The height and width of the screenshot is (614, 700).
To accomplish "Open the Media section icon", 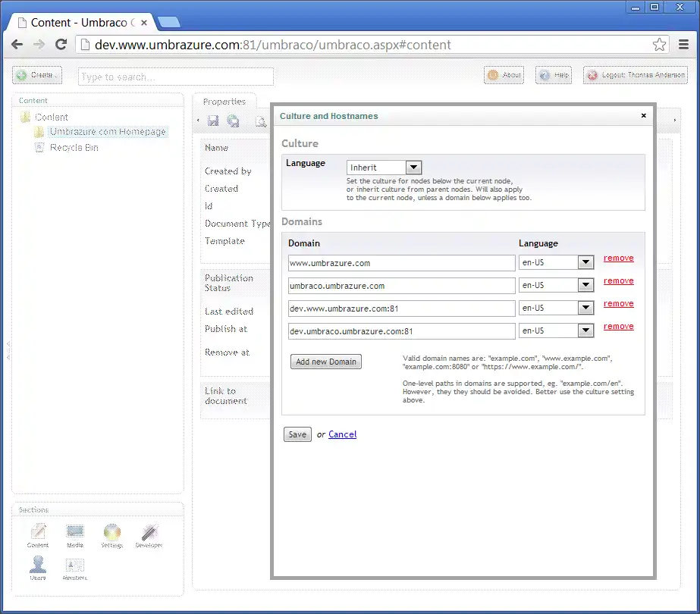I will pos(75,535).
